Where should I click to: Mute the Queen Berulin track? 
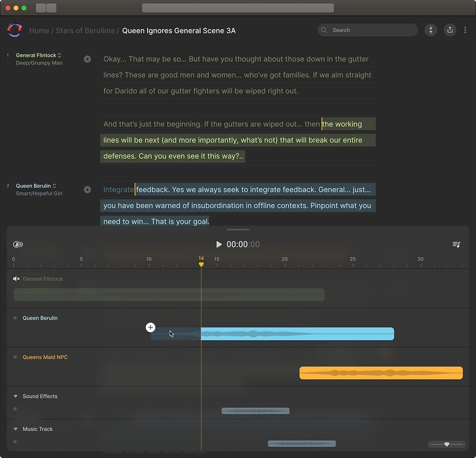click(15, 318)
